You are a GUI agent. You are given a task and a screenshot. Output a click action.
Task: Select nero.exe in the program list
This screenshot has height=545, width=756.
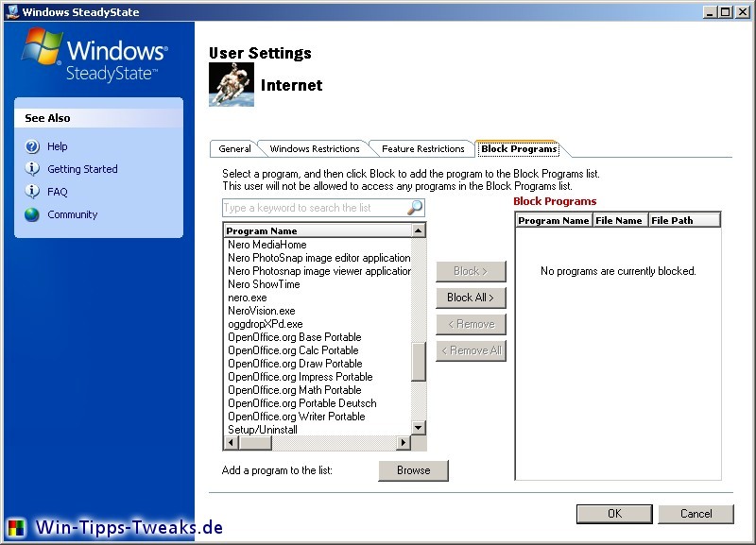click(x=247, y=298)
